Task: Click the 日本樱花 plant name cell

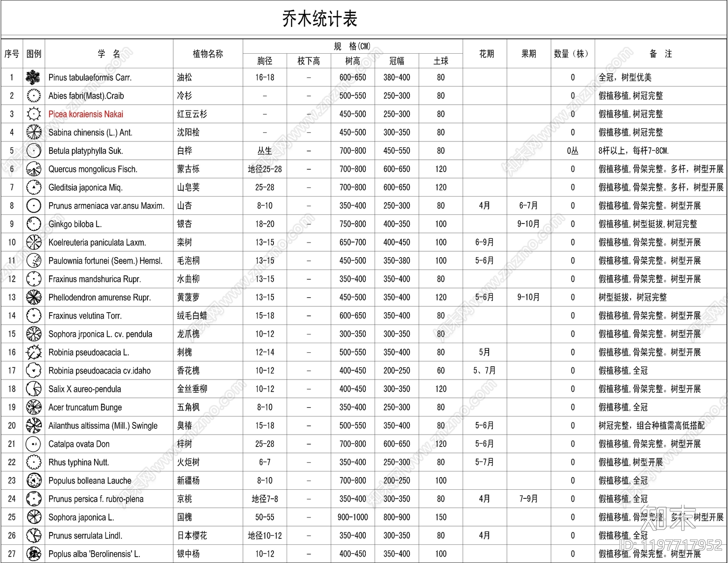Action: click(x=192, y=535)
